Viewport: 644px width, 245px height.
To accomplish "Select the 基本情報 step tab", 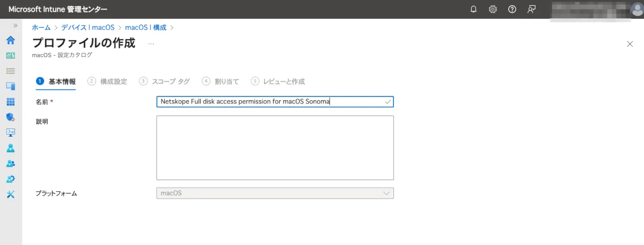I will [x=56, y=81].
